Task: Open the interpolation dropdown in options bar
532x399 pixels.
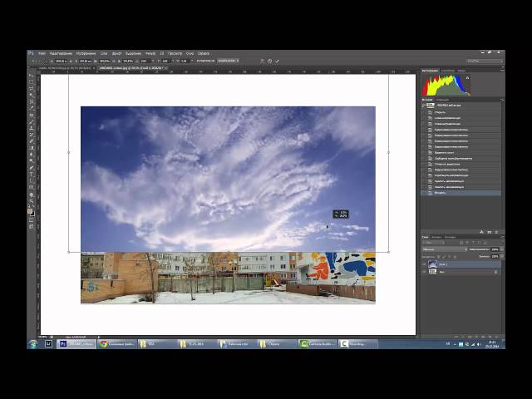Action: click(228, 61)
